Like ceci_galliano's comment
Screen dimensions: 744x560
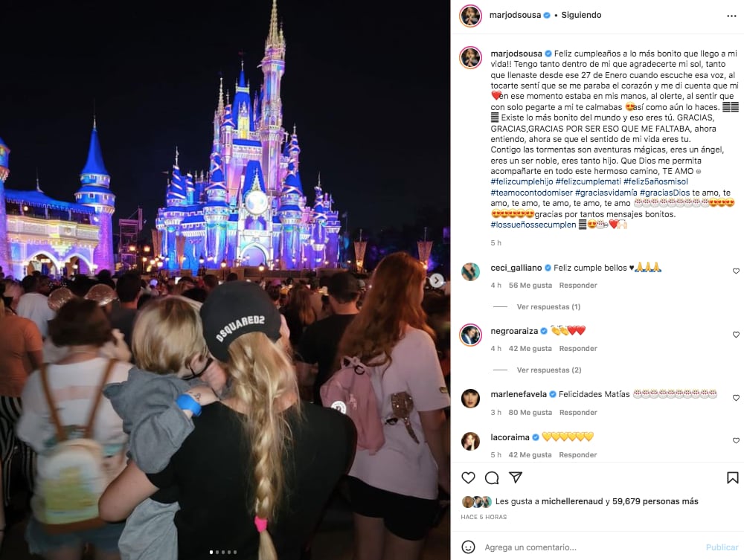736,271
